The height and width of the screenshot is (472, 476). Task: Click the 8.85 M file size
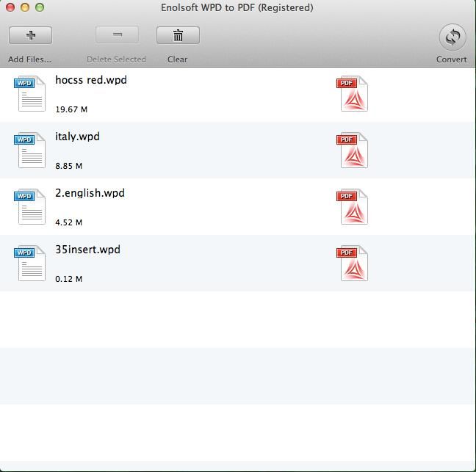pos(68,166)
